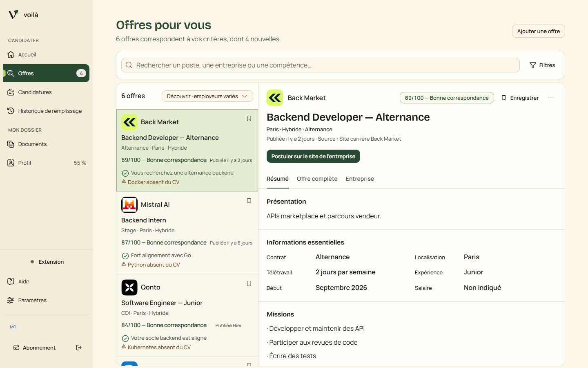The image size is (588, 368).
Task: Click the '6 offres' count label
Action: click(133, 96)
